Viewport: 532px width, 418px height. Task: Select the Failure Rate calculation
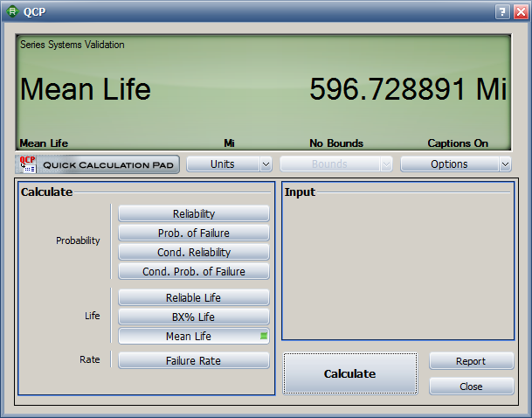pos(194,360)
